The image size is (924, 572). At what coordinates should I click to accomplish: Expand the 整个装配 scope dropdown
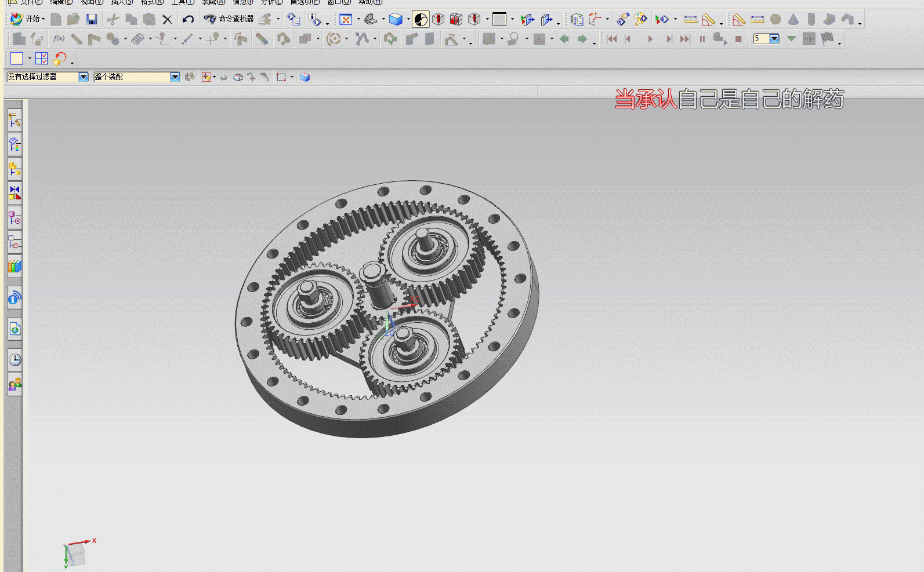(x=175, y=76)
